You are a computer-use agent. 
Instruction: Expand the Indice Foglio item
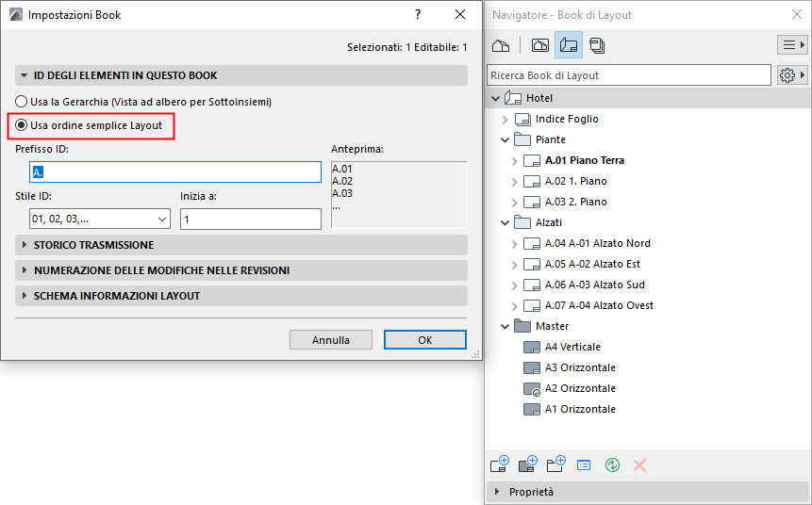(505, 119)
